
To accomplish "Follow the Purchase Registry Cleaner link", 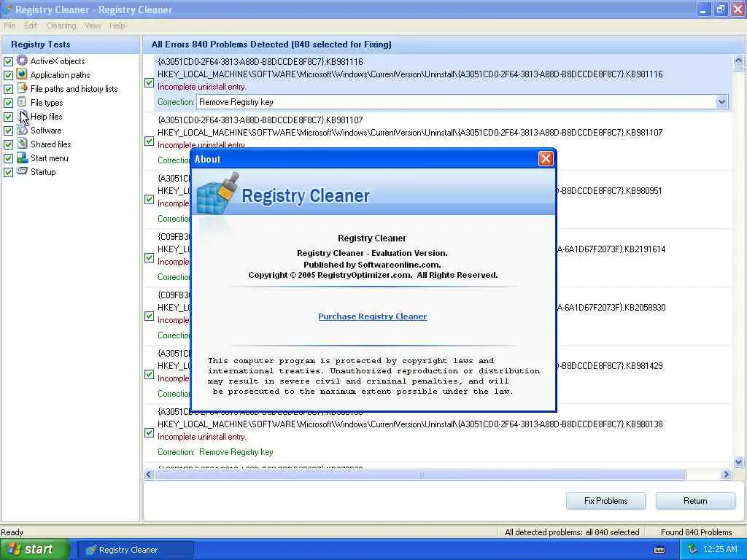I will pyautogui.click(x=373, y=316).
